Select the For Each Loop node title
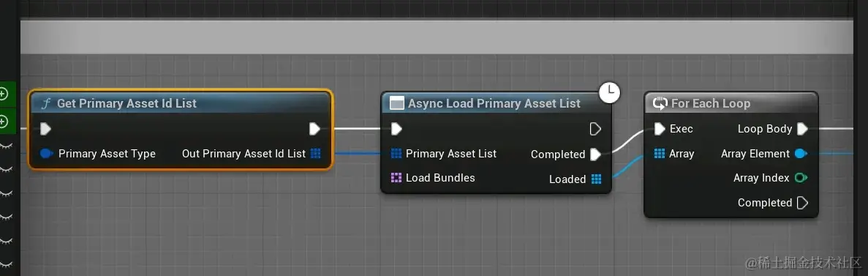The image size is (868, 276). 711,104
